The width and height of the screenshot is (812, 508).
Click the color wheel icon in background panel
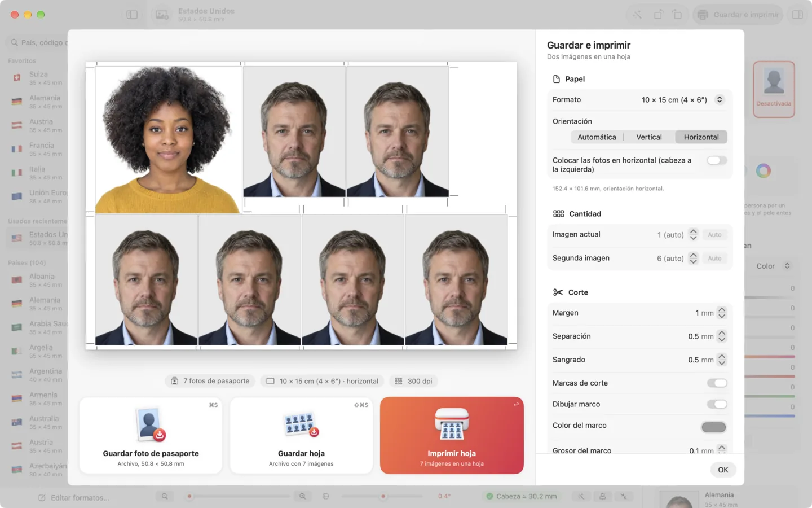[x=764, y=170]
